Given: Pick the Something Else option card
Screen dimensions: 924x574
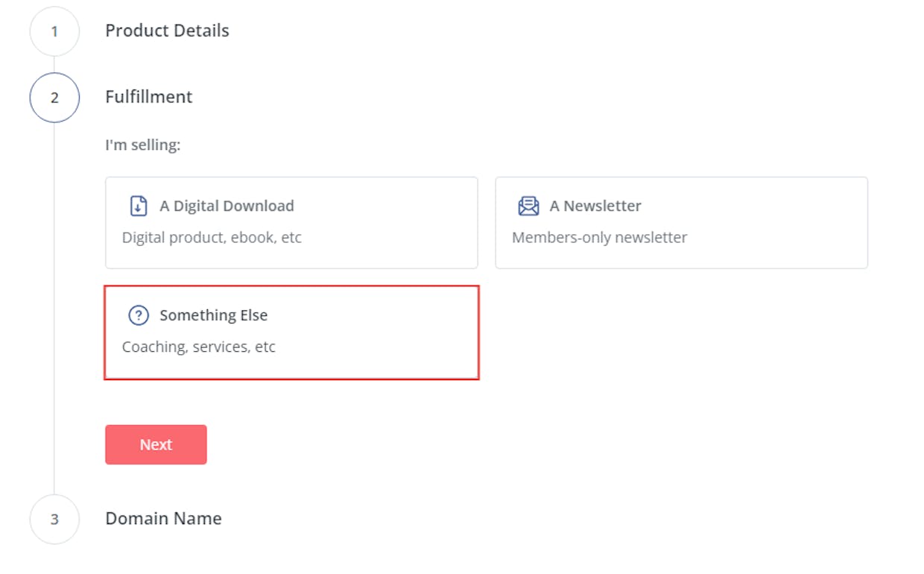Looking at the screenshot, I should click(x=291, y=332).
